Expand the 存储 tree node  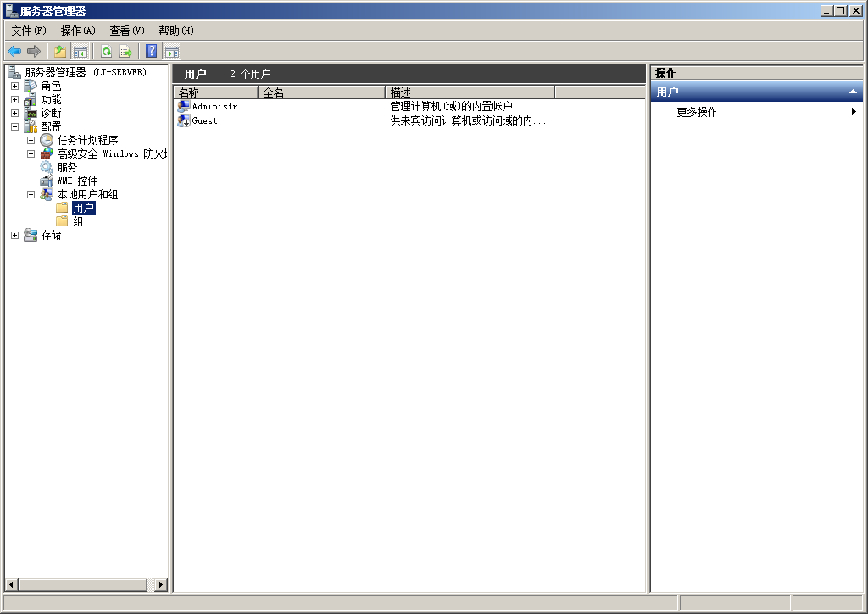[14, 235]
